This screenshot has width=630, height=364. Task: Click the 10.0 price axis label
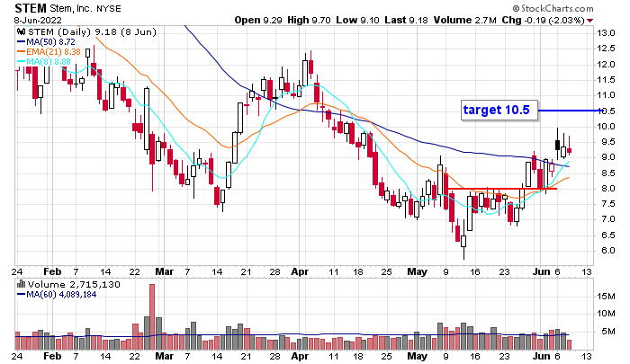(606, 127)
